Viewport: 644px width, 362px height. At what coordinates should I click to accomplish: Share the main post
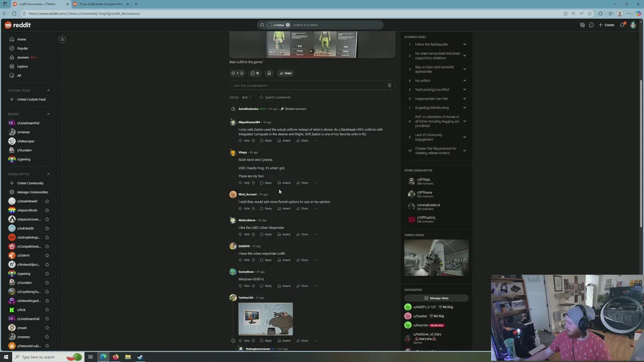[x=285, y=73]
